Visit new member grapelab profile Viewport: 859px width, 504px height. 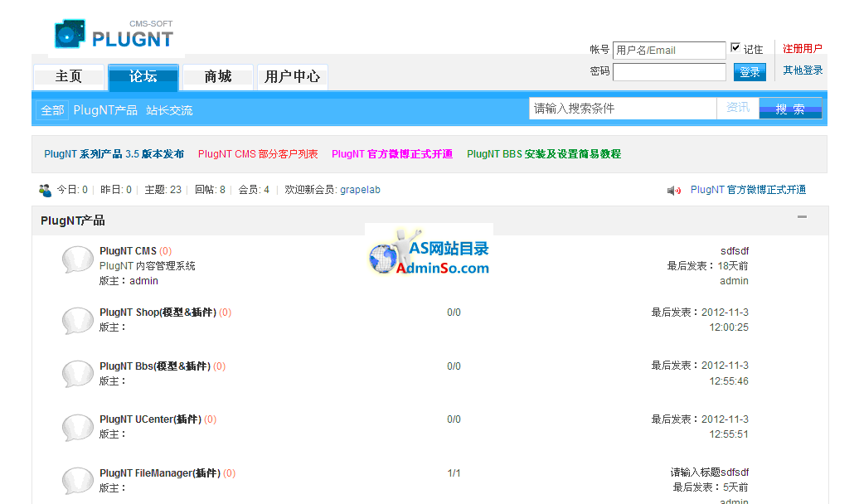click(x=360, y=190)
